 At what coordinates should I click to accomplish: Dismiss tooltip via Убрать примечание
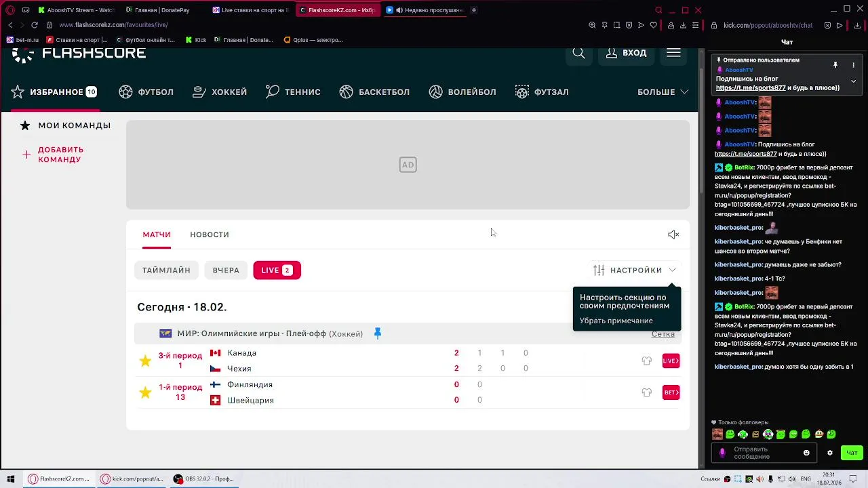click(616, 321)
